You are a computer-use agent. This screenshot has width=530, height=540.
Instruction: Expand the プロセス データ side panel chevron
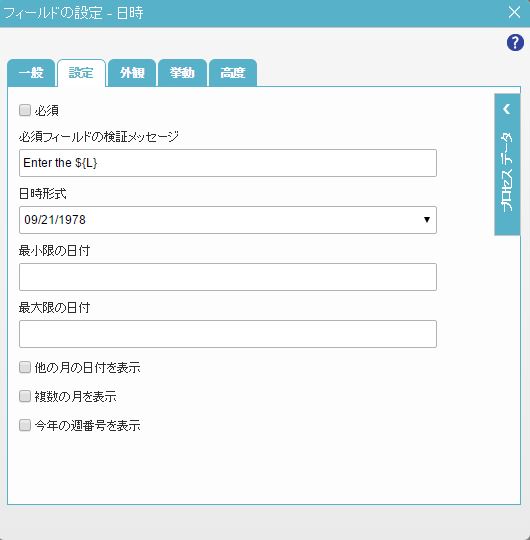[507, 109]
